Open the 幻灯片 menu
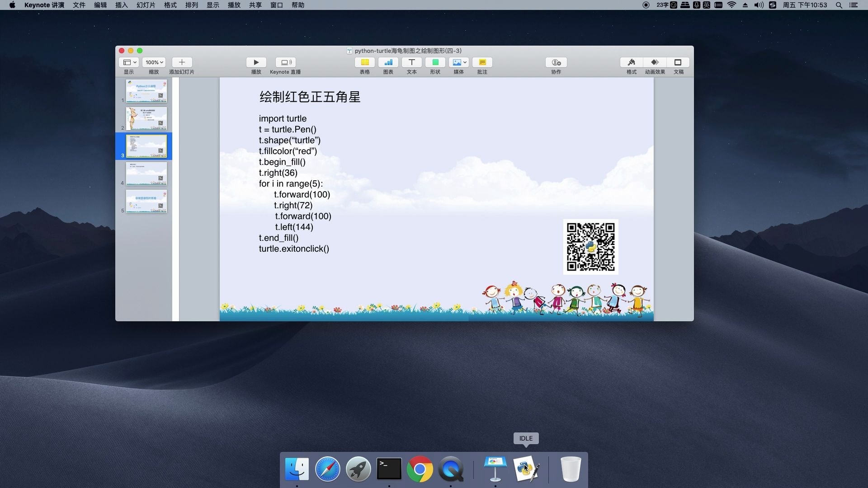 pos(146,5)
